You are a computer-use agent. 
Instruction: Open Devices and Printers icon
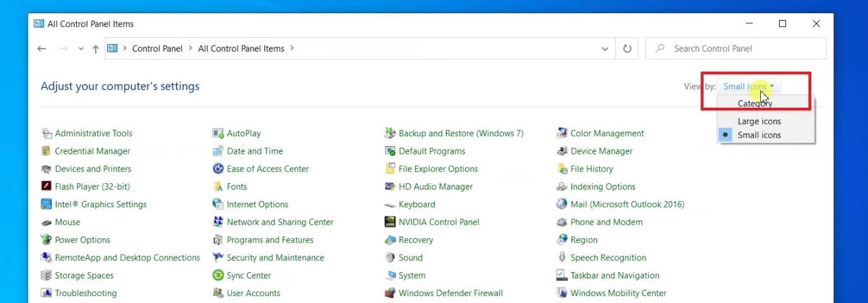46,169
